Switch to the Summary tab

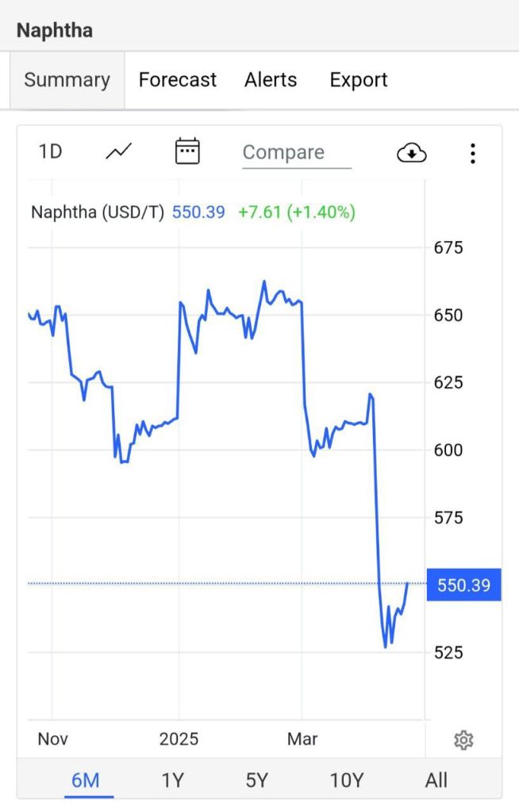(x=67, y=80)
